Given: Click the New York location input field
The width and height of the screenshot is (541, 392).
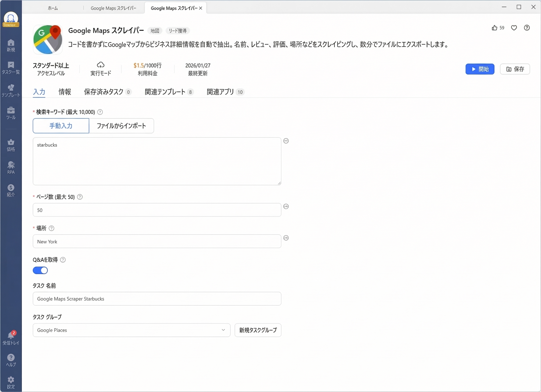Looking at the screenshot, I should (x=157, y=241).
